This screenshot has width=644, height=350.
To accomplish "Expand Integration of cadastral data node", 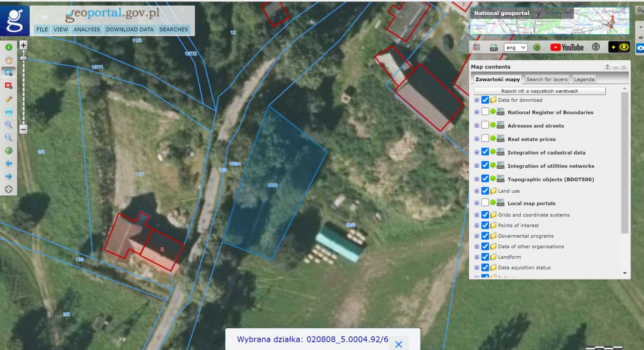I will click(477, 152).
